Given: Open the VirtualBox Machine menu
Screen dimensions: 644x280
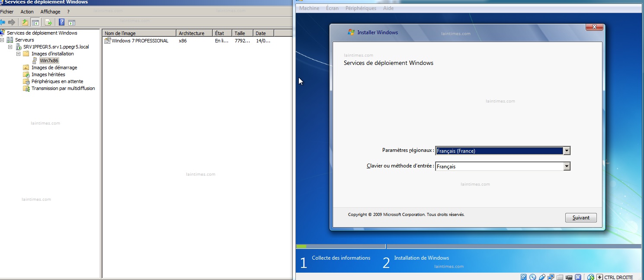Looking at the screenshot, I should [309, 8].
